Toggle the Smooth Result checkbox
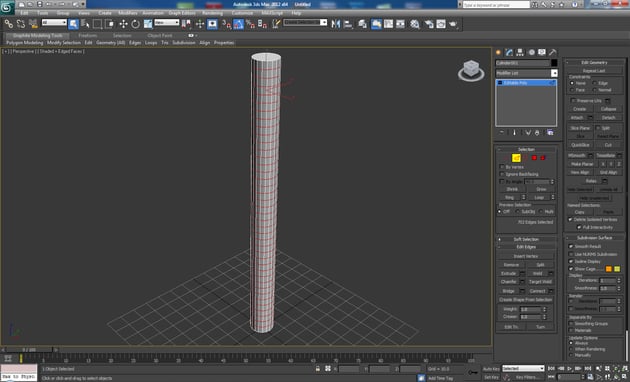630x382 pixels. 571,246
